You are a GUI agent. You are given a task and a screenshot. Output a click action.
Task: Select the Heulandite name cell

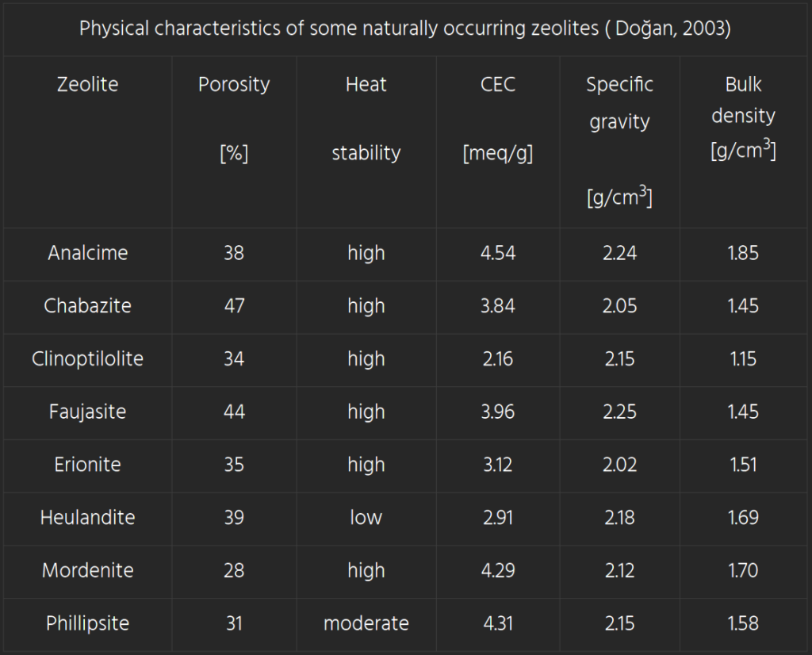[87, 518]
